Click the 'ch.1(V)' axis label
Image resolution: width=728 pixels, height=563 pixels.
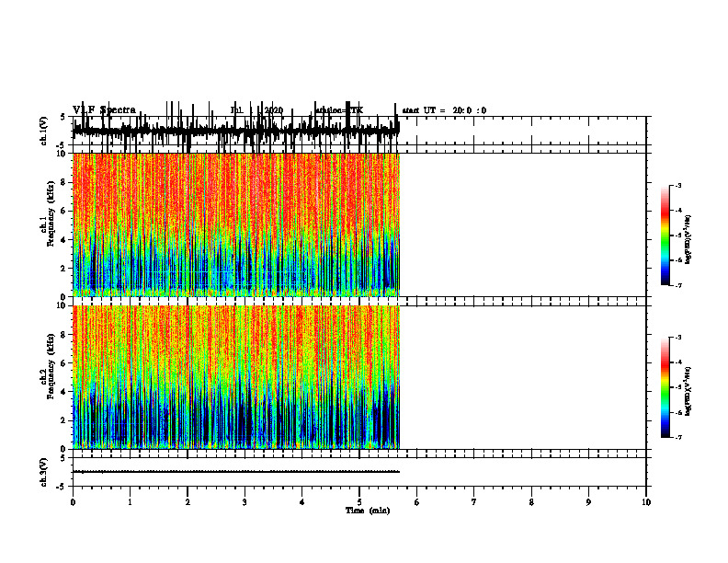pyautogui.click(x=44, y=131)
